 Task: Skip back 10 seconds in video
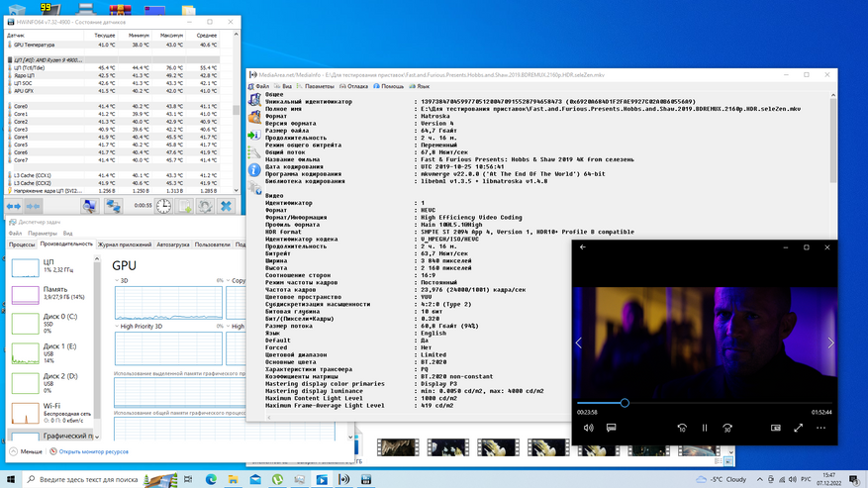682,428
